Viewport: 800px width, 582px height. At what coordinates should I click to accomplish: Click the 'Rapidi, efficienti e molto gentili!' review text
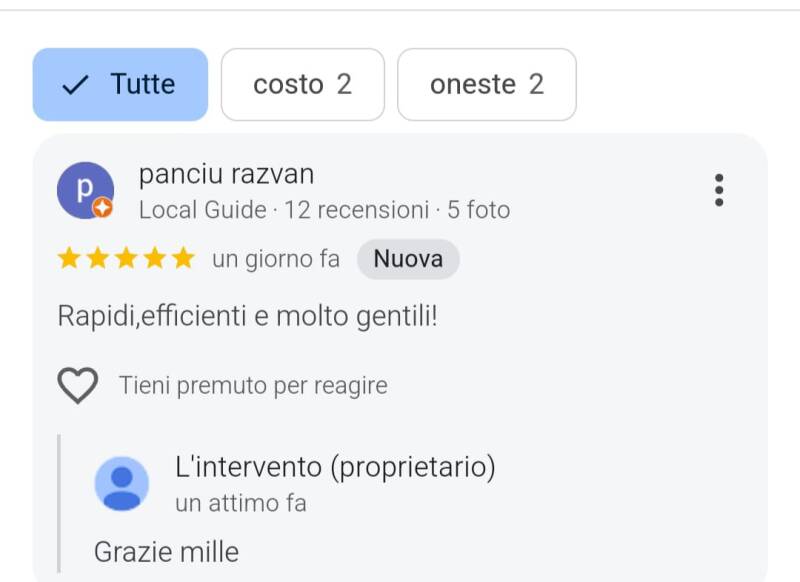248,316
